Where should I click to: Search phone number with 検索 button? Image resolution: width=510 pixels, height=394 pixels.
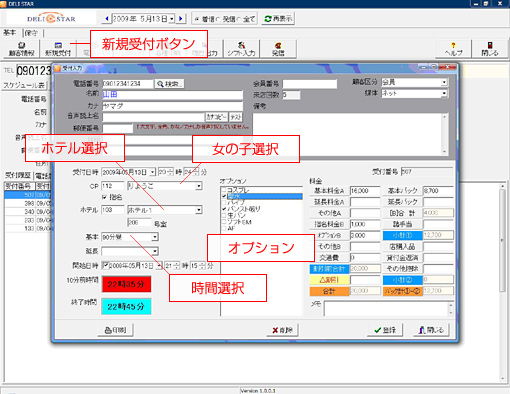pos(169,84)
